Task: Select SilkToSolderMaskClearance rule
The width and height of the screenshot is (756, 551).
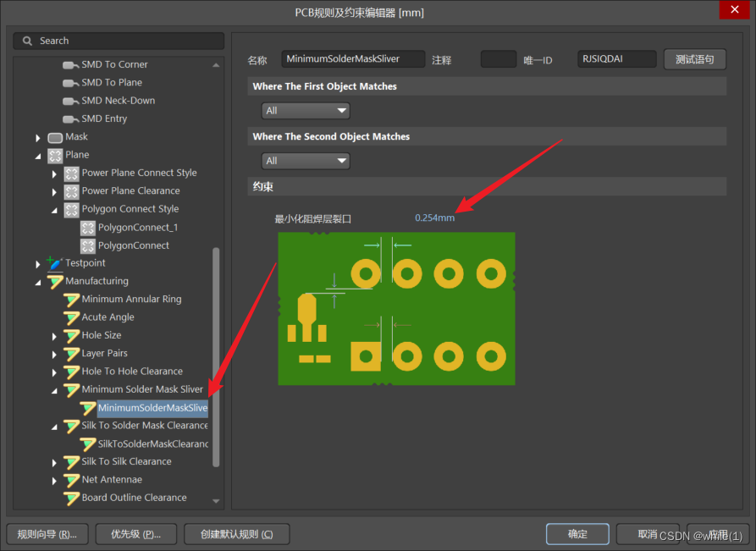Action: click(152, 444)
